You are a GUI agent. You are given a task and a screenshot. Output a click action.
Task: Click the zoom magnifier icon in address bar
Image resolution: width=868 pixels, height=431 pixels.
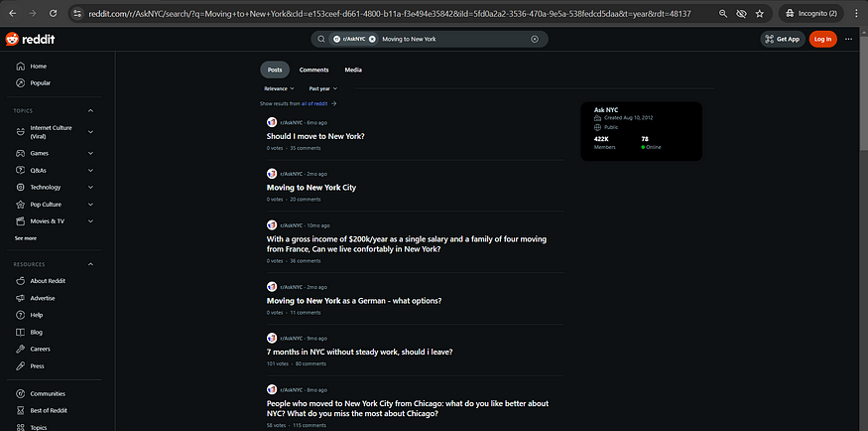[723, 13]
